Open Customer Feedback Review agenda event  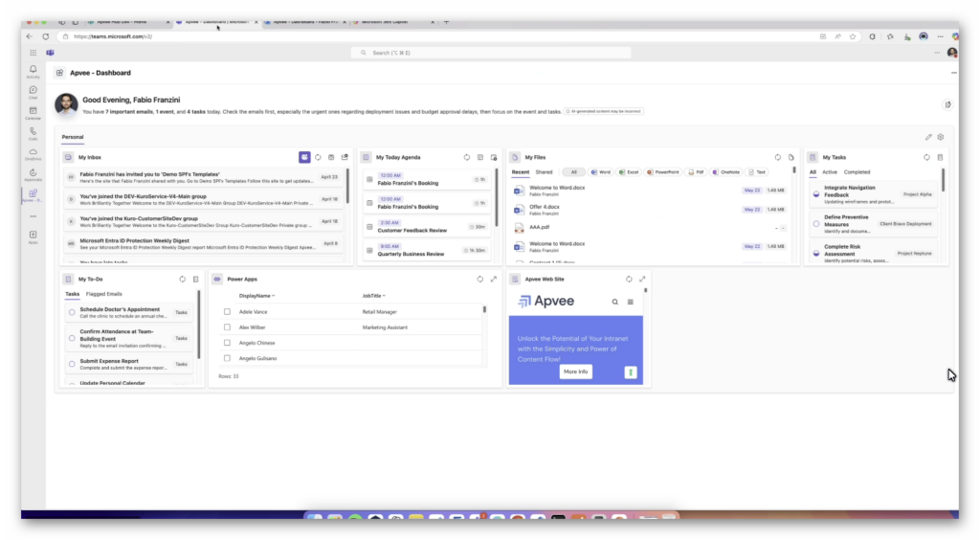[x=427, y=227]
